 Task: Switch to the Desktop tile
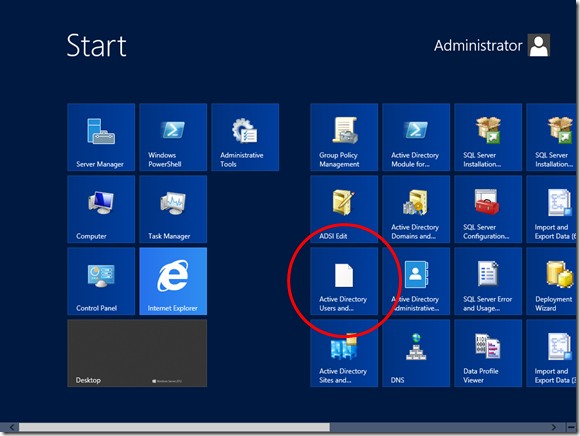tap(137, 353)
